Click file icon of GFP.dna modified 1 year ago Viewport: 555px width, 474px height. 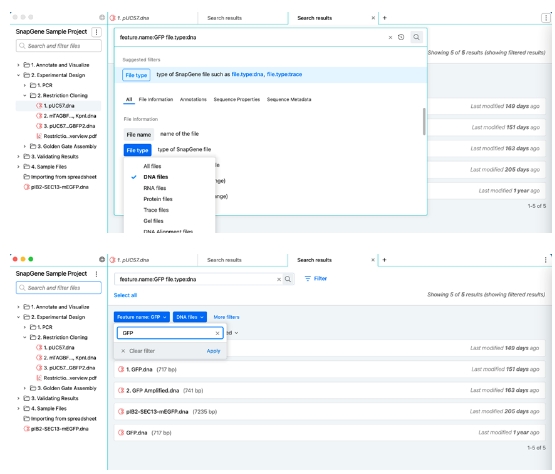pos(121,433)
